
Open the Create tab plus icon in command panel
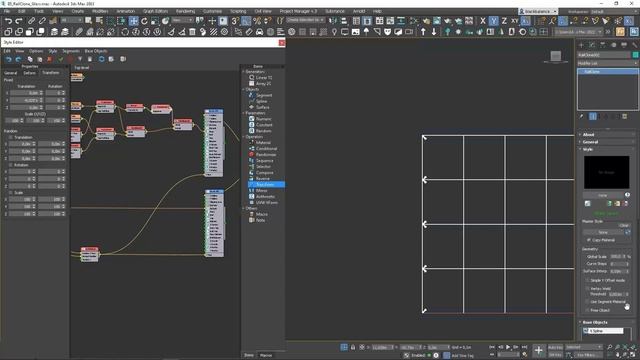coord(581,45)
